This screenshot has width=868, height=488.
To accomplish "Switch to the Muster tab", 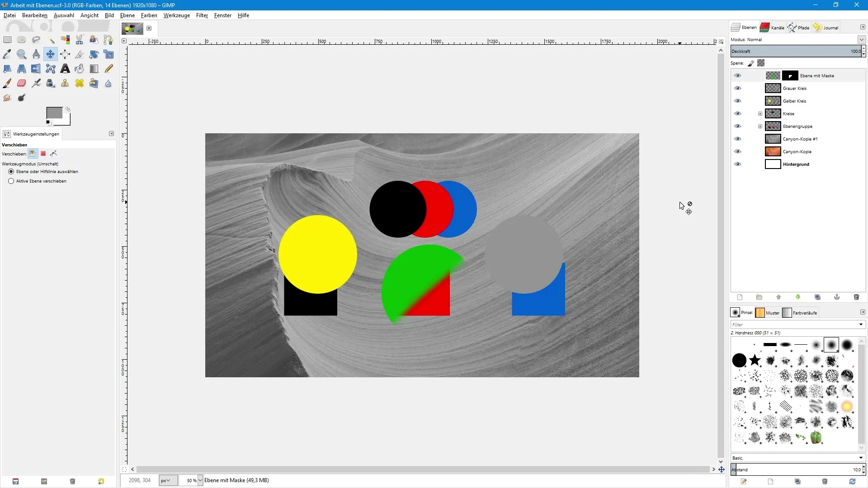I will click(768, 313).
